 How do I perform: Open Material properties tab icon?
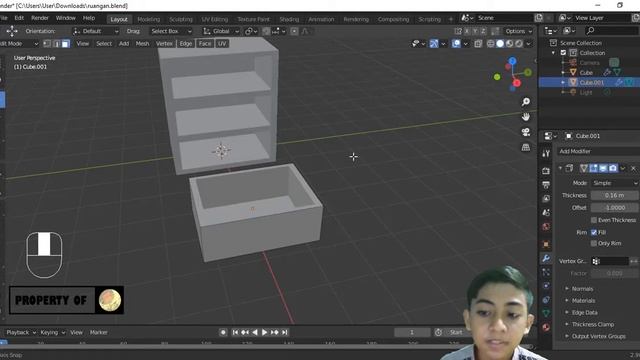pyautogui.click(x=546, y=327)
